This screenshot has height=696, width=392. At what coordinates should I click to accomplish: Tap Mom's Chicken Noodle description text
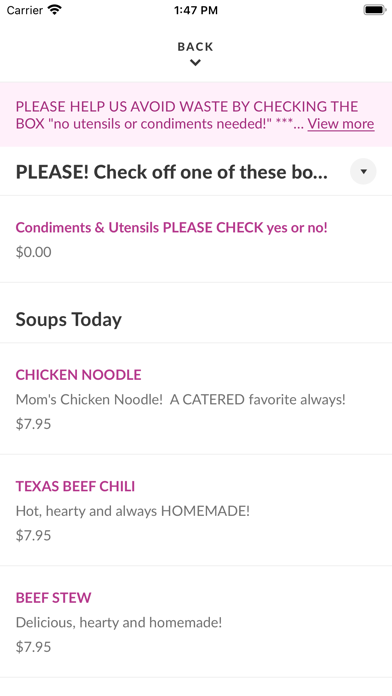(181, 399)
